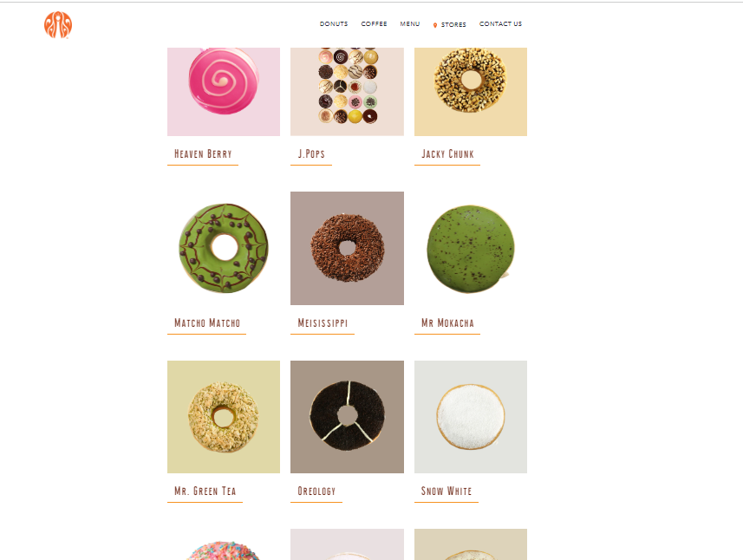Open the Matcho Matcho title link
743x560 pixels.
(207, 323)
